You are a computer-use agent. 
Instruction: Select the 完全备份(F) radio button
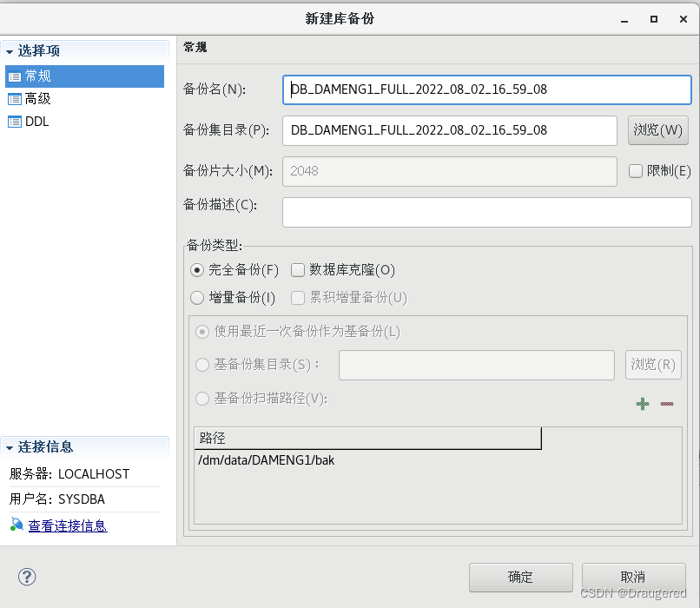pyautogui.click(x=199, y=270)
